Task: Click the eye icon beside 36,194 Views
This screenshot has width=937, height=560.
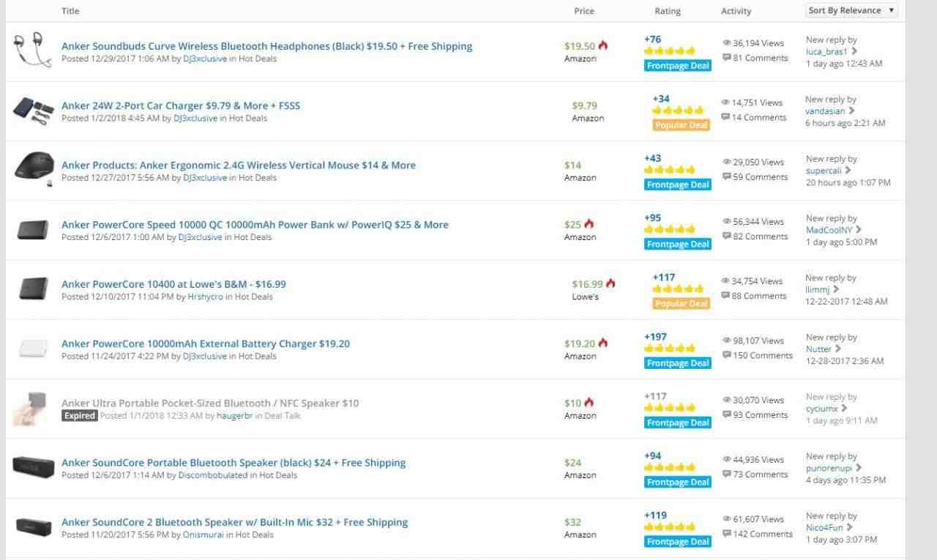Action: click(x=726, y=43)
